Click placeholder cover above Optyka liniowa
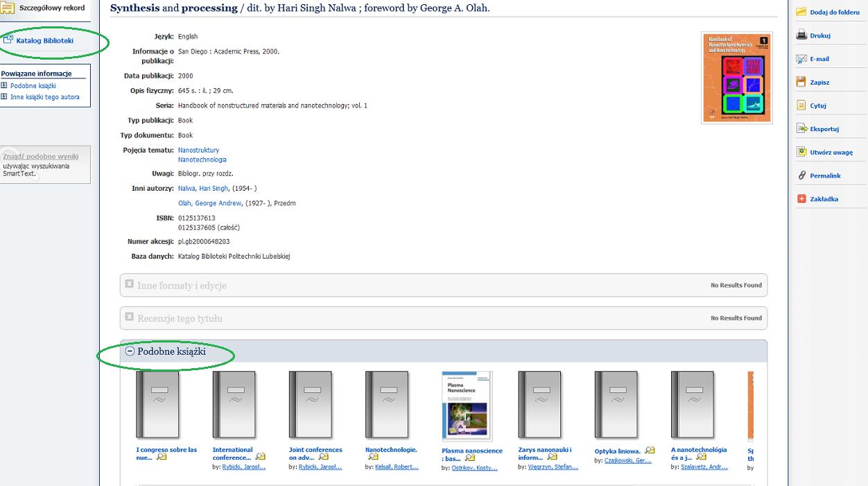Viewport: 868px width, 486px height. pos(616,405)
